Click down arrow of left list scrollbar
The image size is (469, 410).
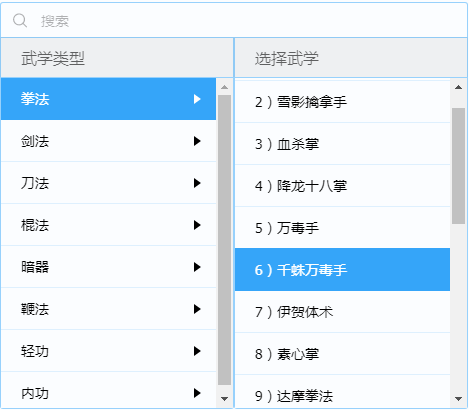224,399
